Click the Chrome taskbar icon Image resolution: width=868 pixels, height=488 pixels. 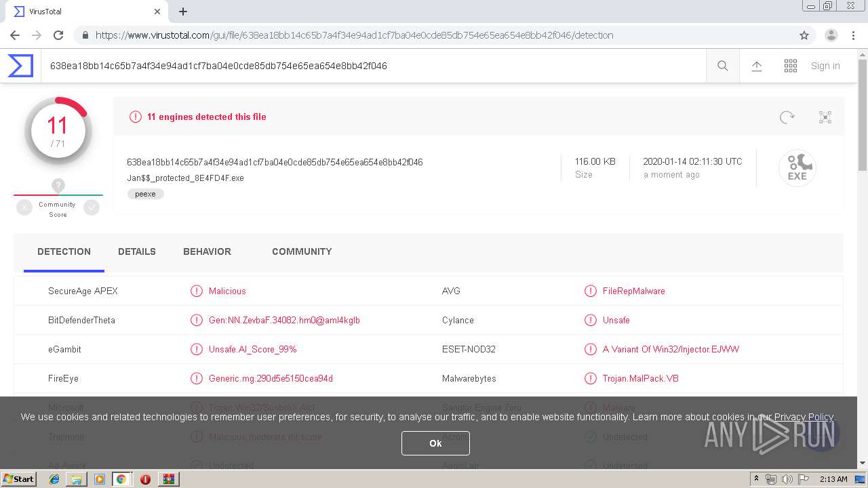(121, 479)
